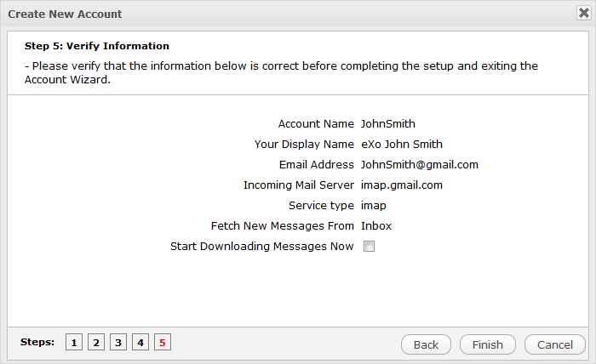Go to step 1 of the wizard
The height and width of the screenshot is (364, 596).
tap(74, 343)
